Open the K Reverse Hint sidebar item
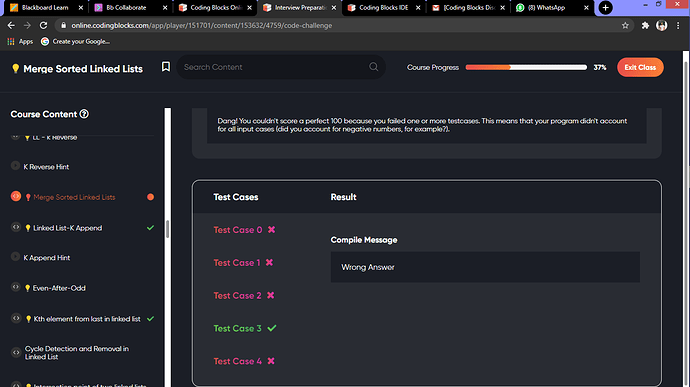Image resolution: width=690 pixels, height=387 pixels. (x=46, y=167)
